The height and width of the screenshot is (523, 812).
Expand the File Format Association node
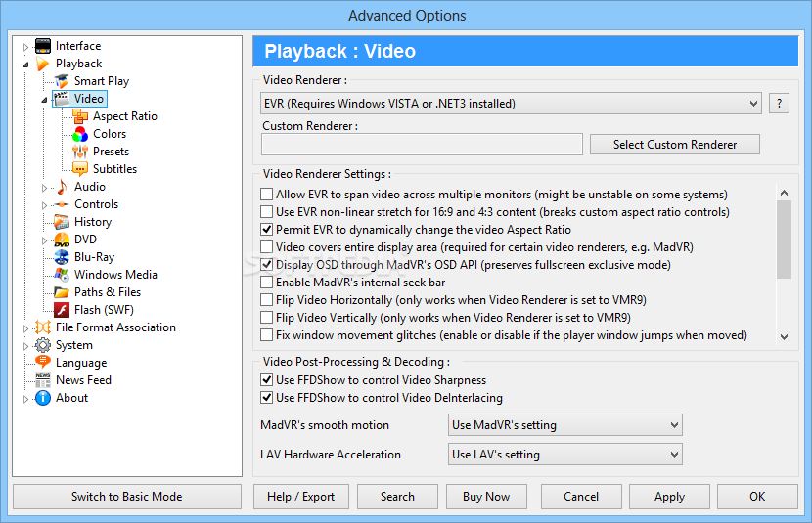coord(25,328)
